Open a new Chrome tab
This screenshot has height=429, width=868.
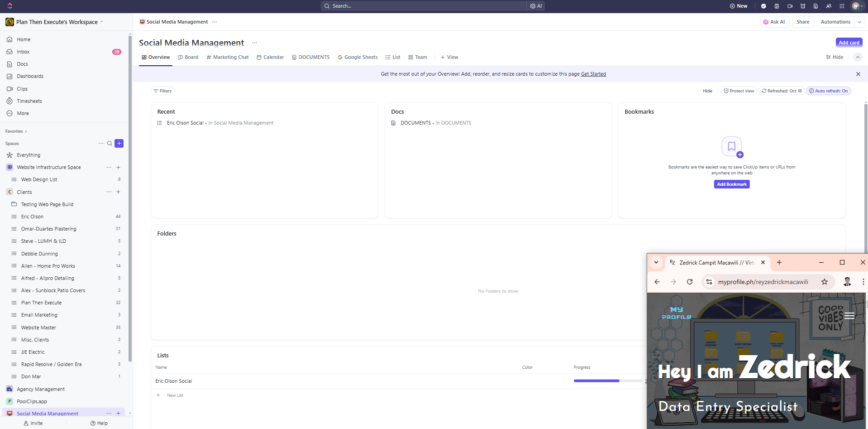pyautogui.click(x=779, y=262)
